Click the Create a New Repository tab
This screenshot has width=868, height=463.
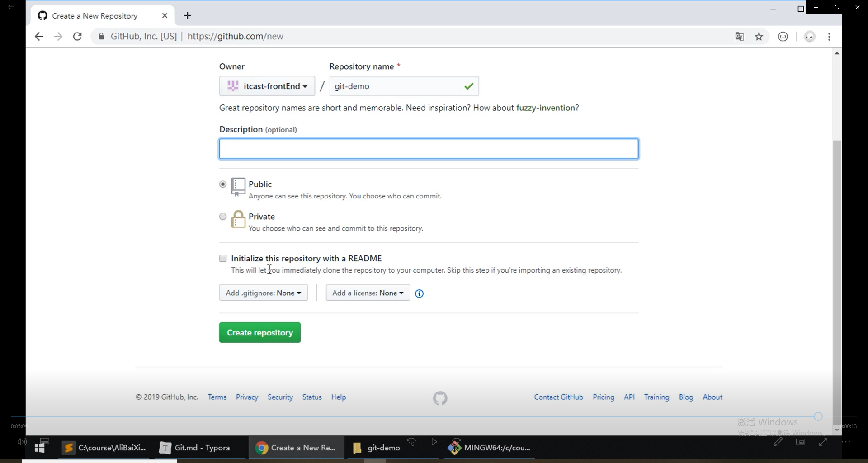click(103, 16)
